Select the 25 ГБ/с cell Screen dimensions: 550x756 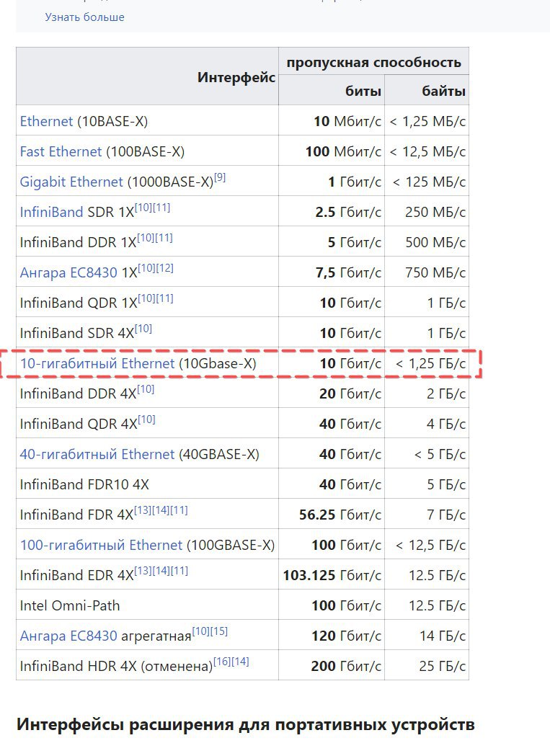coord(427,666)
